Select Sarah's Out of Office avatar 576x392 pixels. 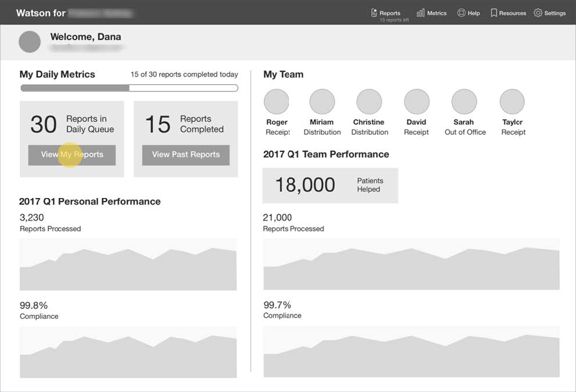tap(464, 102)
